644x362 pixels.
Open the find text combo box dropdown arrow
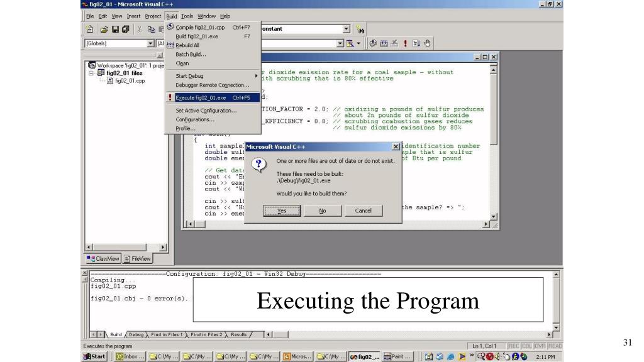(347, 29)
